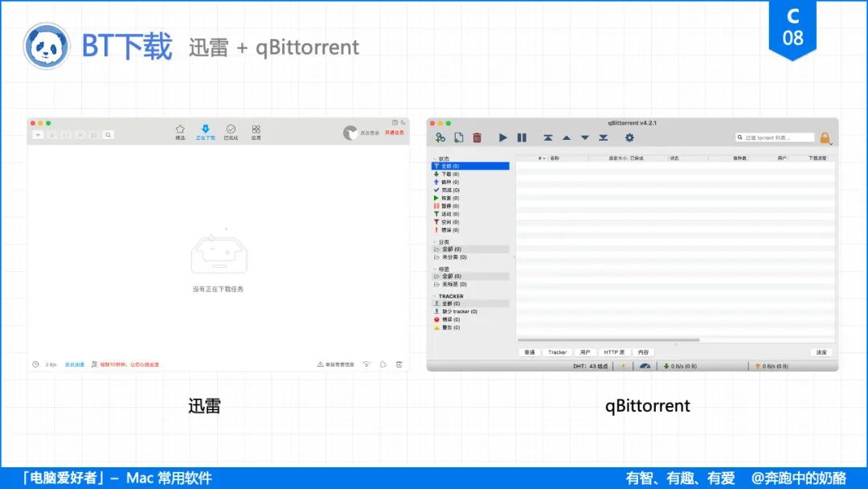The width and height of the screenshot is (868, 489).
Task: Click the blue acceleration link in 迅雷 bottom bar
Action: pyautogui.click(x=75, y=364)
